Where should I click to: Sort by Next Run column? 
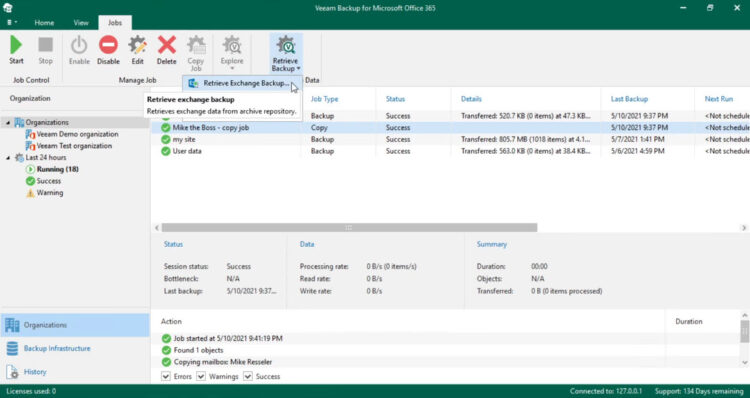(x=718, y=99)
